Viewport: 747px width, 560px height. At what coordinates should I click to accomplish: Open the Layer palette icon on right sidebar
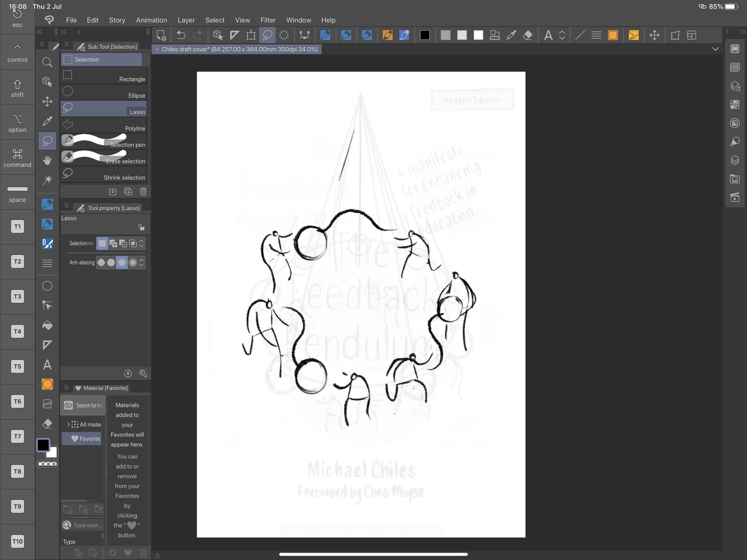tap(735, 160)
